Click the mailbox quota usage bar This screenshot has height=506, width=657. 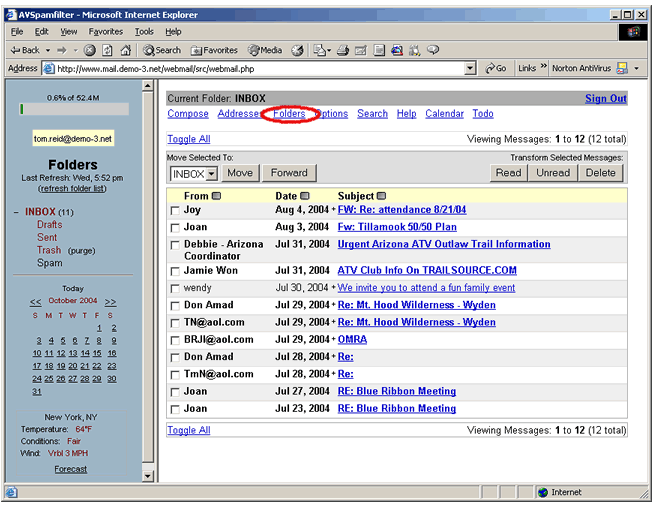point(74,109)
